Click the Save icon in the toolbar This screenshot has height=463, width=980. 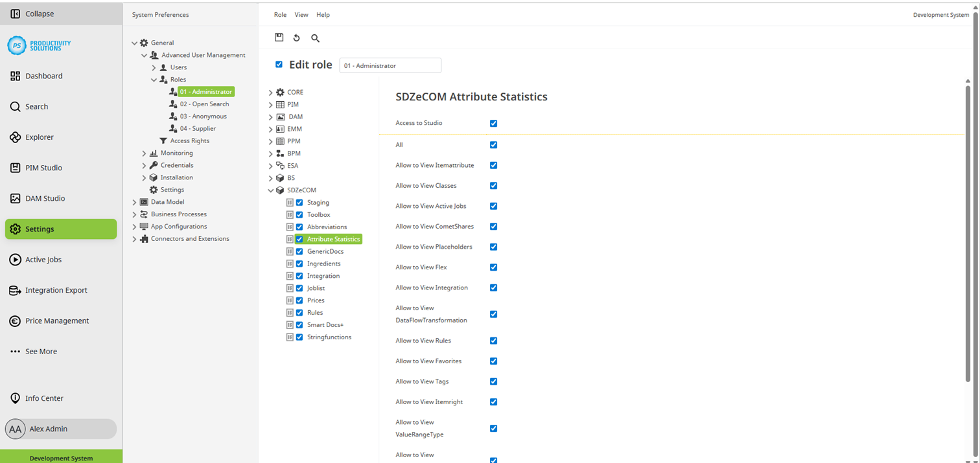(x=279, y=38)
